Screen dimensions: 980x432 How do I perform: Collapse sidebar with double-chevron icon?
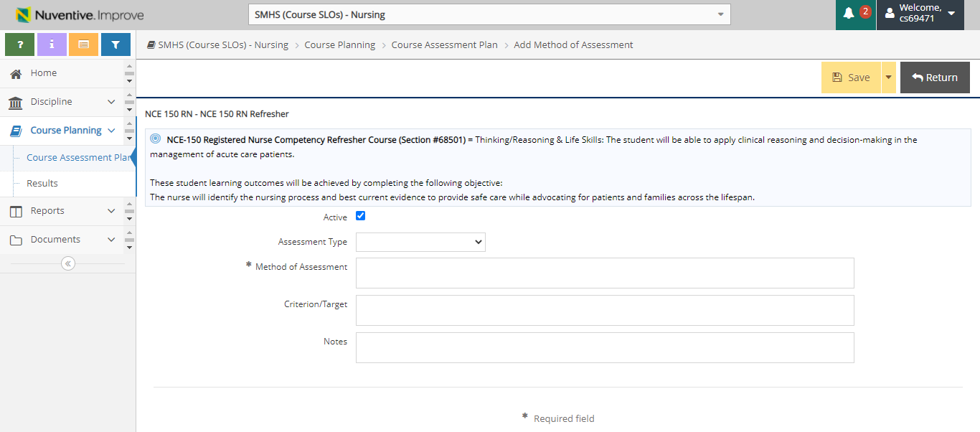click(x=68, y=263)
